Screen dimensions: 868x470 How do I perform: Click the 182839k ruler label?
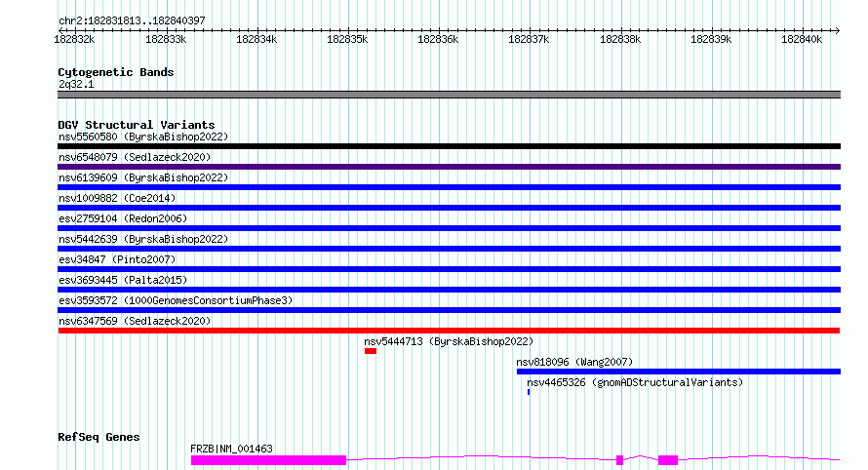[711, 39]
